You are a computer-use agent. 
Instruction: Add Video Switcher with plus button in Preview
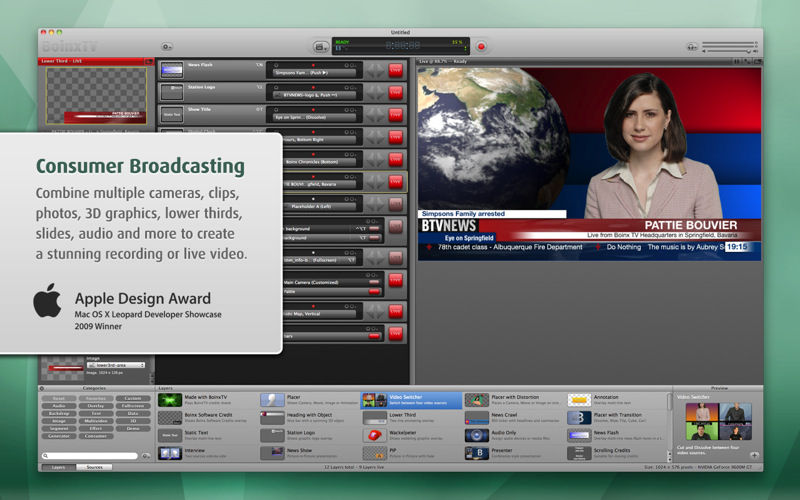(754, 455)
